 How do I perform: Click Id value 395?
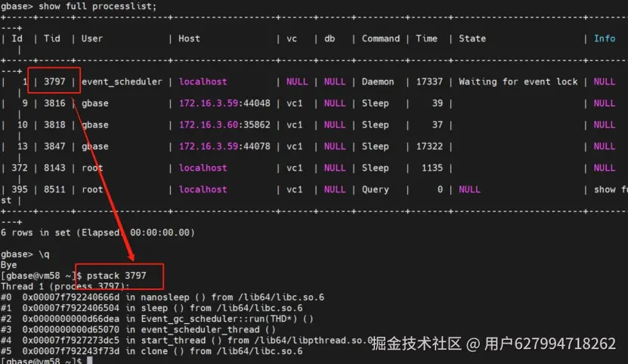(x=20, y=190)
